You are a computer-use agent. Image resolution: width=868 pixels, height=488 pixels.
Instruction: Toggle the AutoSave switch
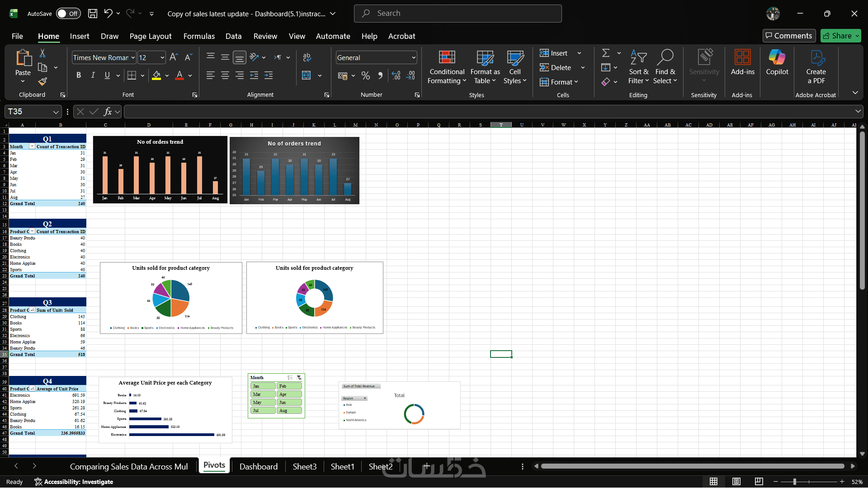(x=68, y=14)
